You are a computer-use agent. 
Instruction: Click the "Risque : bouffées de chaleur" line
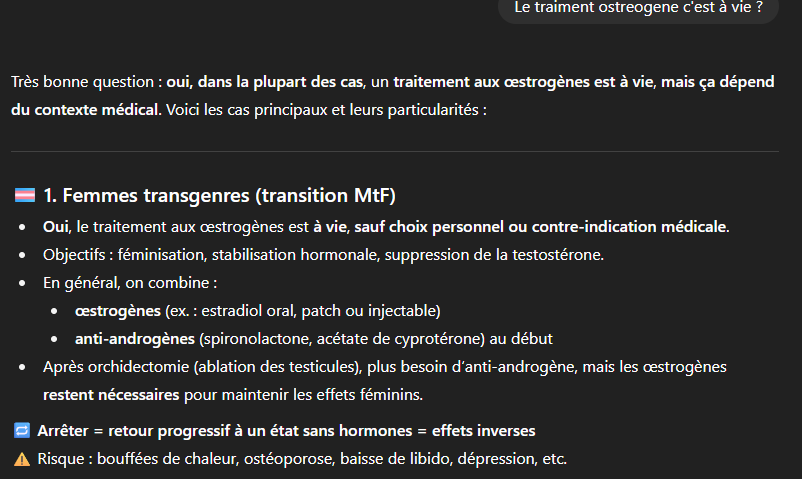tap(301, 459)
